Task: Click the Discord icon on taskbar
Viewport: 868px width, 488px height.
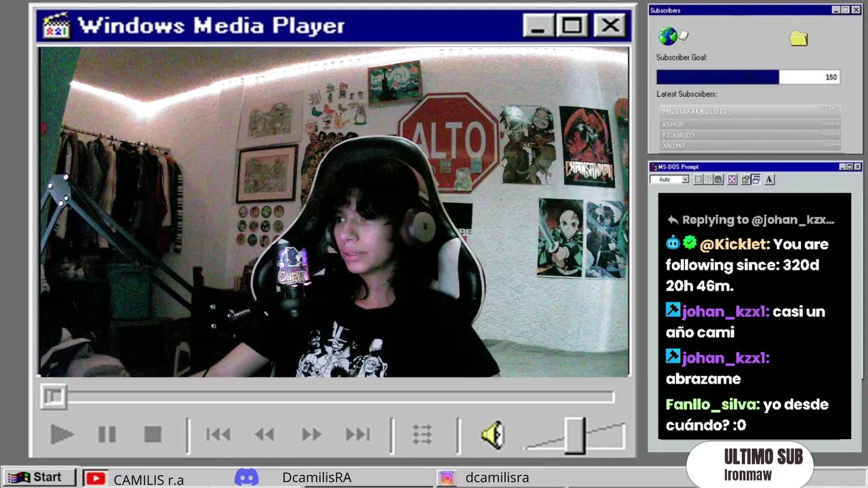Action: [246, 478]
